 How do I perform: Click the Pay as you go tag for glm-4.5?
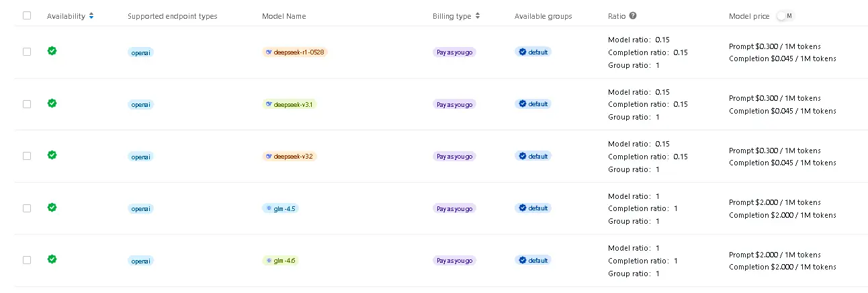(455, 208)
